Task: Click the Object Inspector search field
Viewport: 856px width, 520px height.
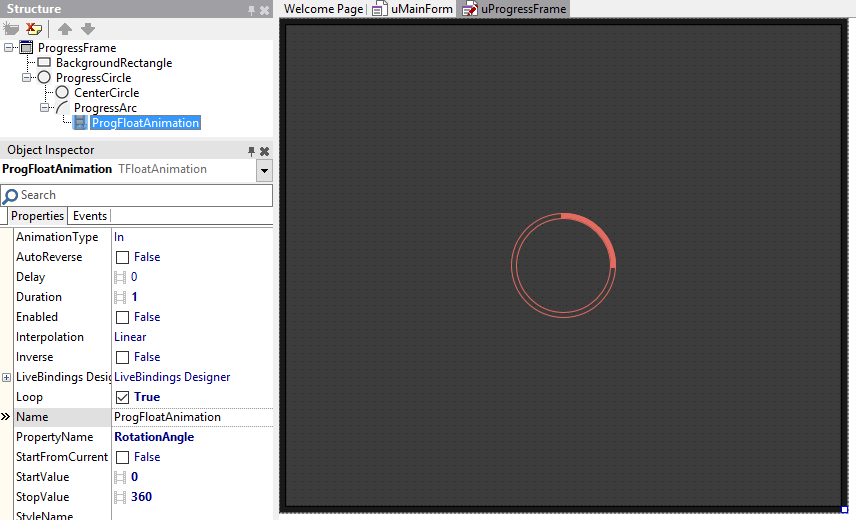Action: (x=140, y=195)
